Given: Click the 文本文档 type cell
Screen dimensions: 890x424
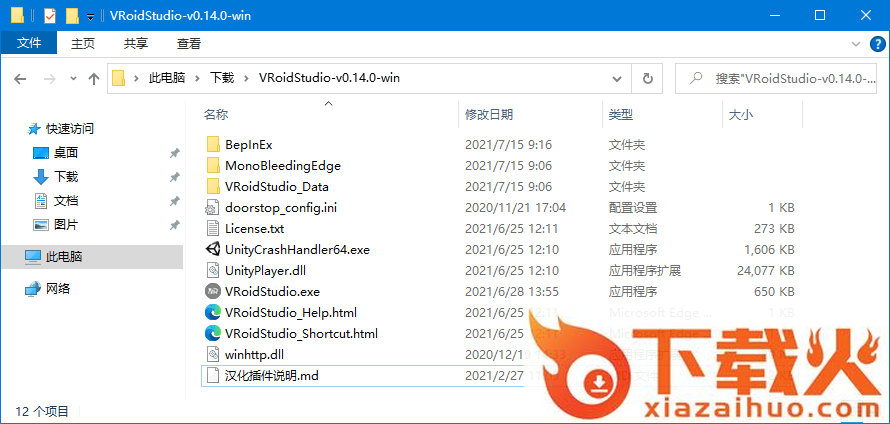Looking at the screenshot, I should 633,229.
